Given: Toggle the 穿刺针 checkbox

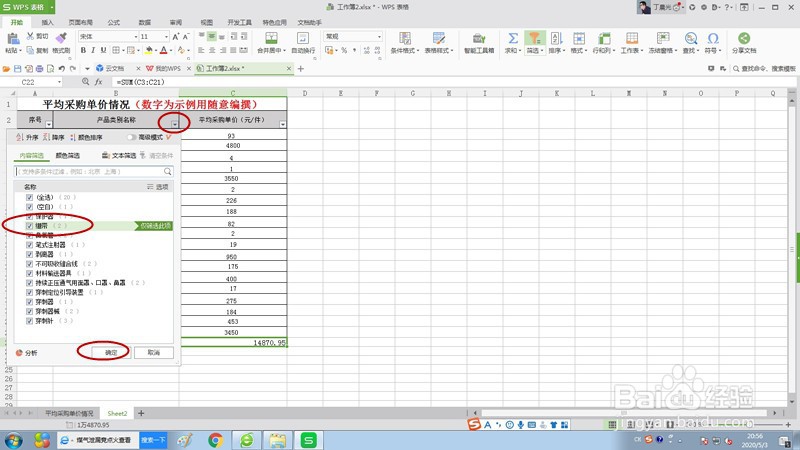Looking at the screenshot, I should (x=30, y=321).
